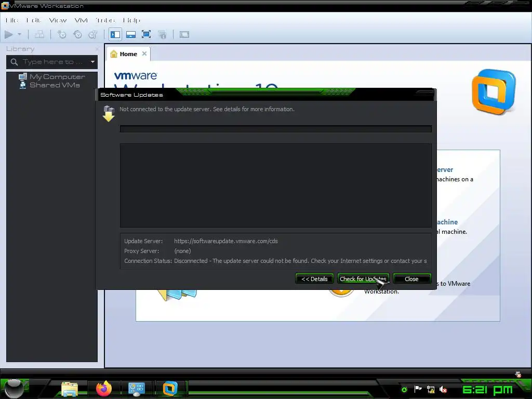The height and width of the screenshot is (399, 532).
Task: Enter full screen mode via toolbar icon
Action: tap(146, 34)
